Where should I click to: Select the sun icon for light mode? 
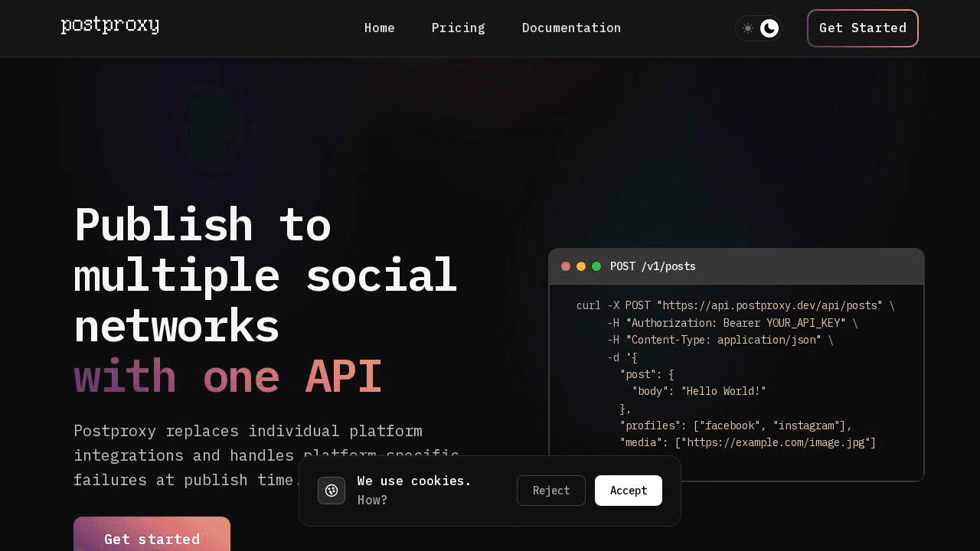coord(747,28)
